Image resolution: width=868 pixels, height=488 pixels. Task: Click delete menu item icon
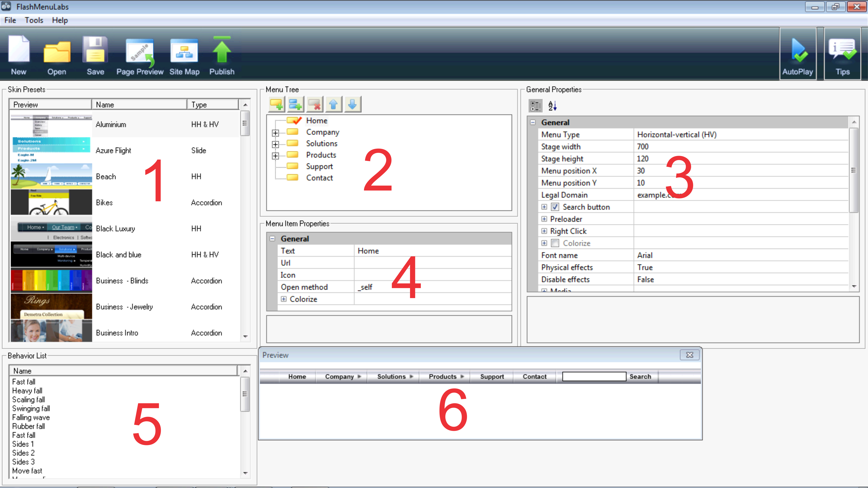tap(315, 104)
